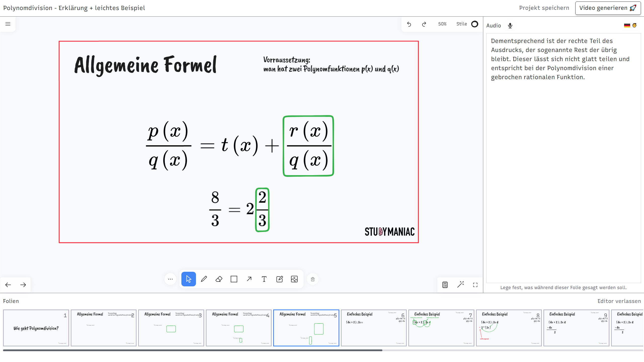
Task: Select the 'Allgemeine Formel' title on canvas
Action: pyautogui.click(x=145, y=65)
